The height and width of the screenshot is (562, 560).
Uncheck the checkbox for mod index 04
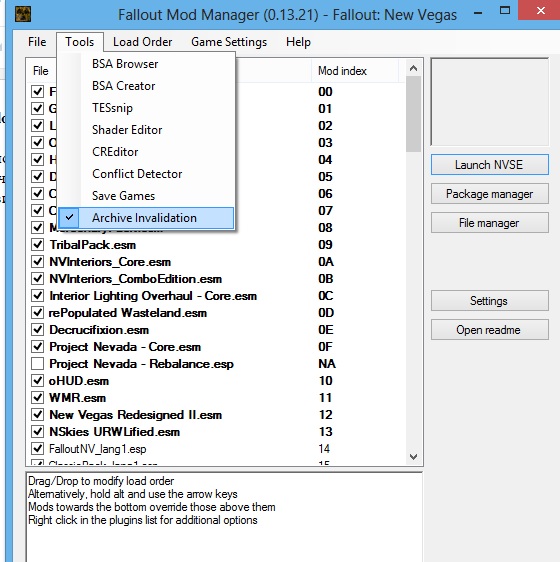[x=37, y=159]
